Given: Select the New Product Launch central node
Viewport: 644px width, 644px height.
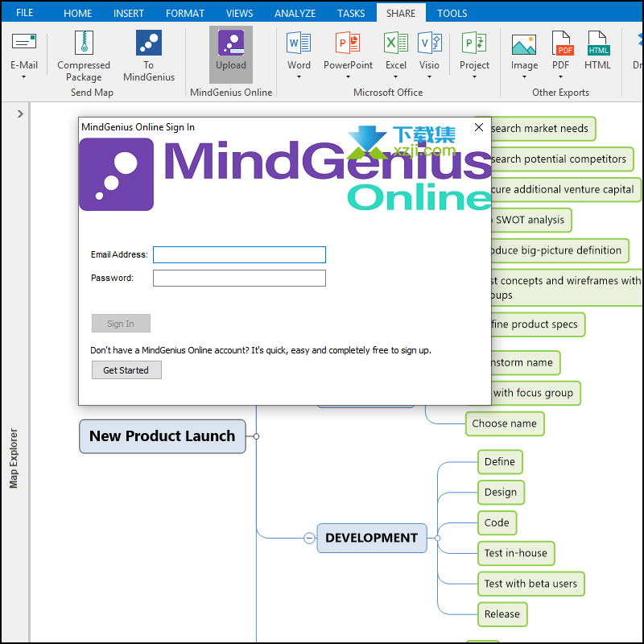Looking at the screenshot, I should pos(163,436).
